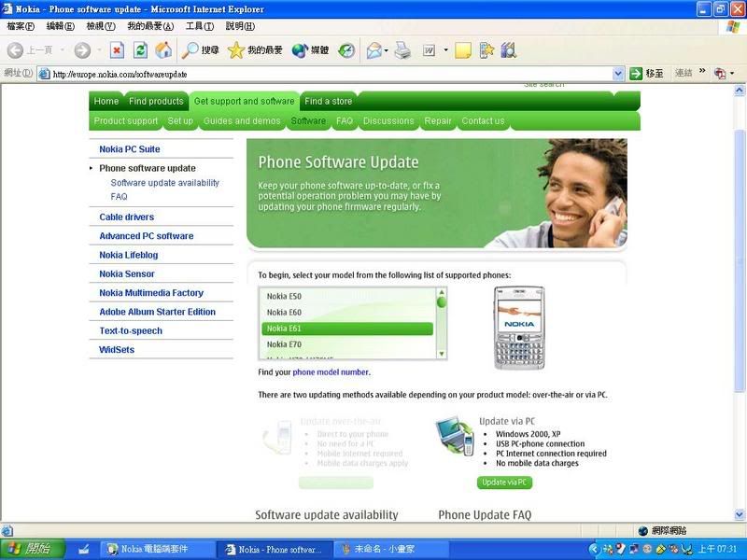Stop page loading with the red X icon
The image size is (747, 560).
[117, 50]
